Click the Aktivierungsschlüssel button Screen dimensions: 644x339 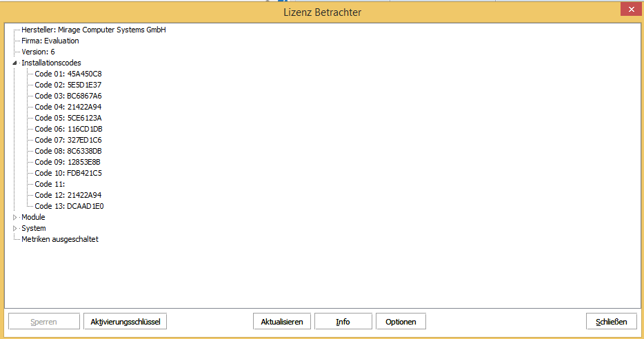point(125,322)
